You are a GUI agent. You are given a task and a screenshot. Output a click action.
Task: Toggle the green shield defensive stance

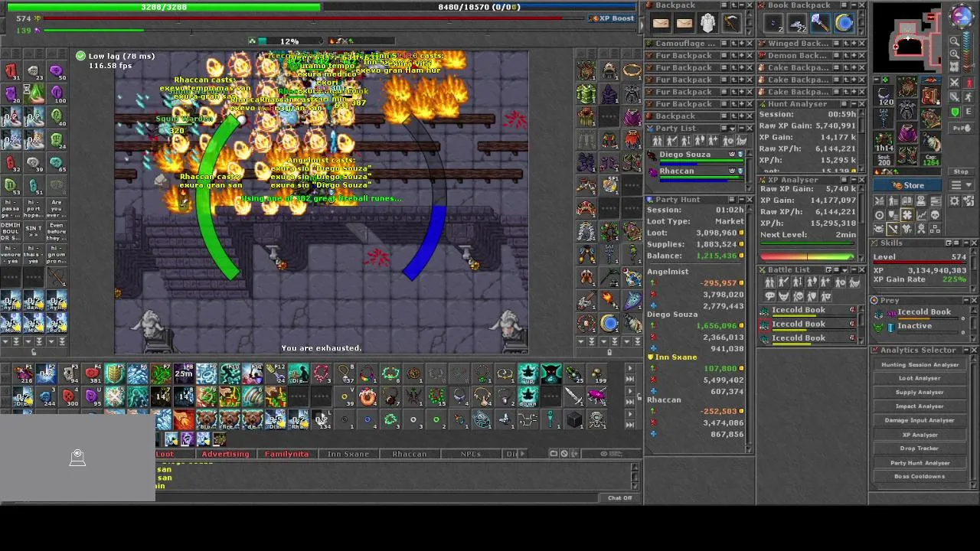pyautogui.click(x=955, y=112)
